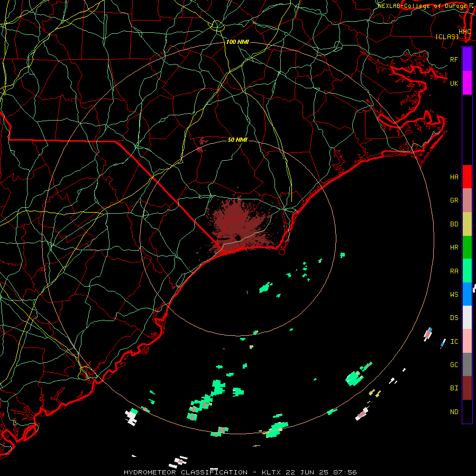Image resolution: width=476 pixels, height=476 pixels.
Task: Click the white DS legend swatch
Action: point(467,317)
